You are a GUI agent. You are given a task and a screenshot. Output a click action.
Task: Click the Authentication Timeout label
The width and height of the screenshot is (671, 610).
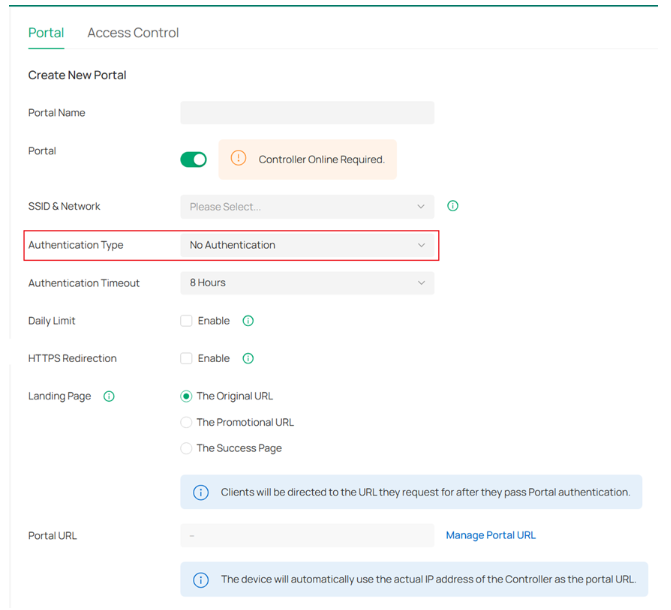click(x=84, y=283)
